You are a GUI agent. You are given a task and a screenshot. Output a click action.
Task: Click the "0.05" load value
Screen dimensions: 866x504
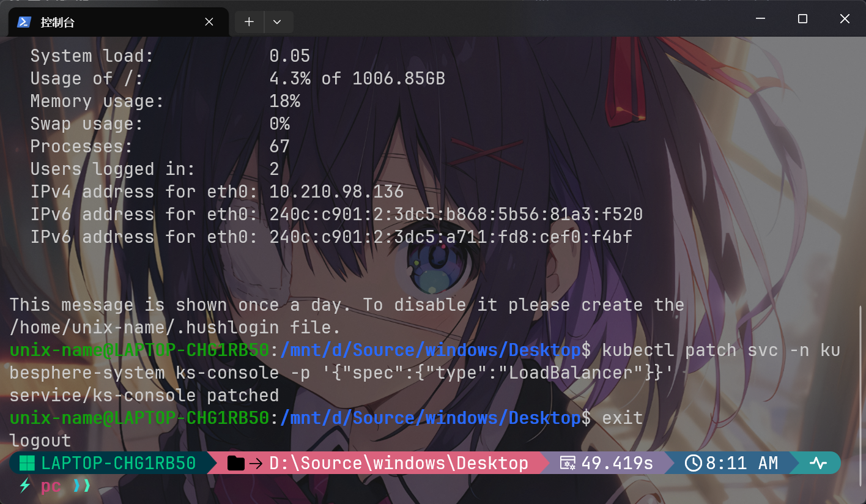290,56
